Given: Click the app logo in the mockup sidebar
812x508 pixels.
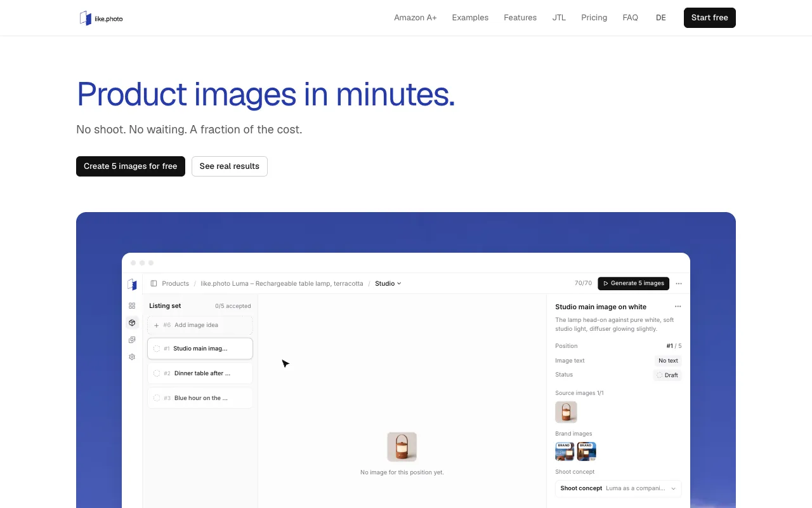Looking at the screenshot, I should click(132, 284).
